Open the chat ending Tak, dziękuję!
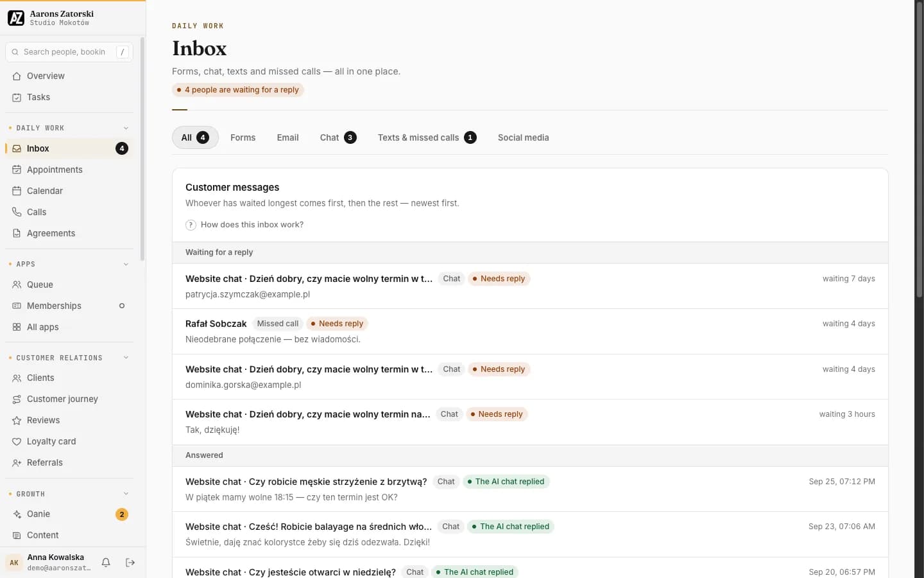Viewport: 924px width, 578px height. [x=530, y=422]
